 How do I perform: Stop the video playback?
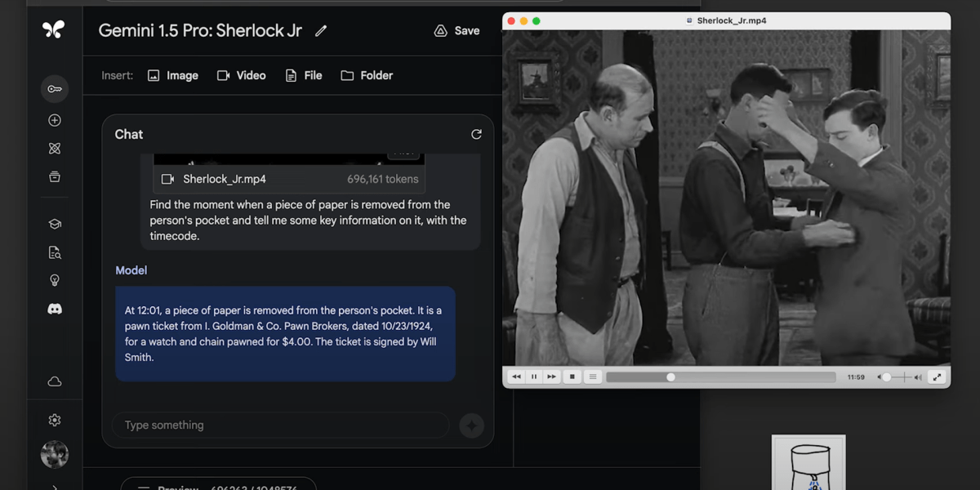pos(572,376)
